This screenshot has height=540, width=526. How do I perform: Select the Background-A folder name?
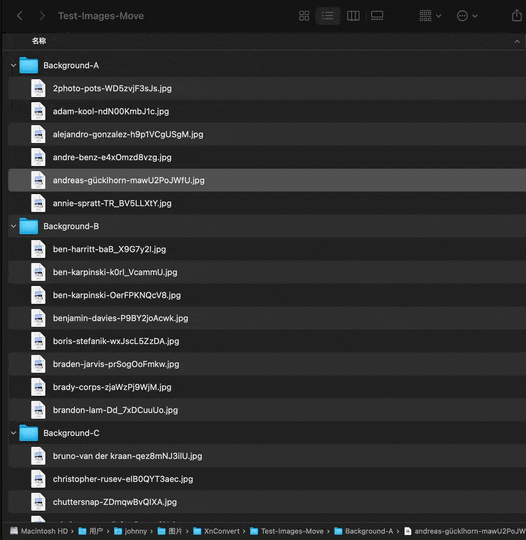[x=71, y=65]
